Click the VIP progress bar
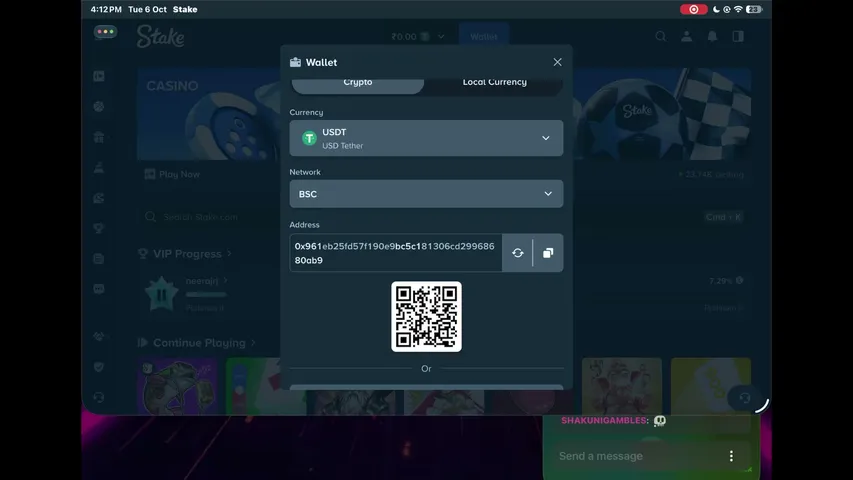The image size is (853, 480). point(206,294)
